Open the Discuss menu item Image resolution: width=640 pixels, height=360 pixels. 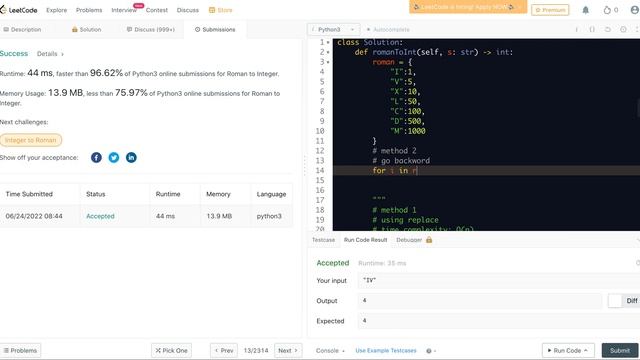[x=188, y=10]
